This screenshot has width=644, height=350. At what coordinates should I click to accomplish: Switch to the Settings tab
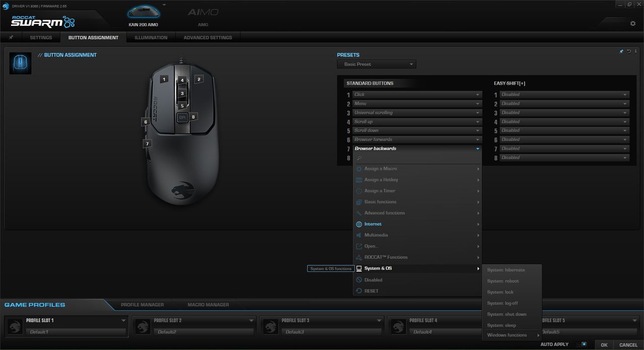[41, 37]
